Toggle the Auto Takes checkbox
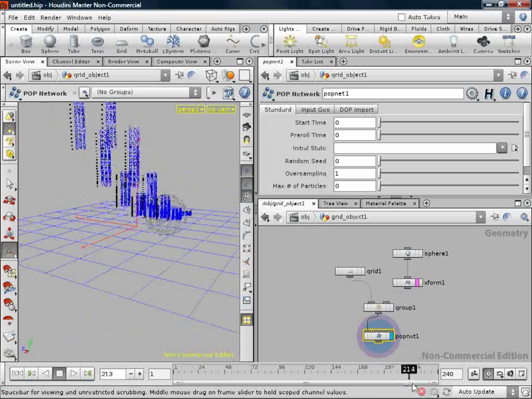Viewport: 532px width, 399px height. pyautogui.click(x=401, y=17)
